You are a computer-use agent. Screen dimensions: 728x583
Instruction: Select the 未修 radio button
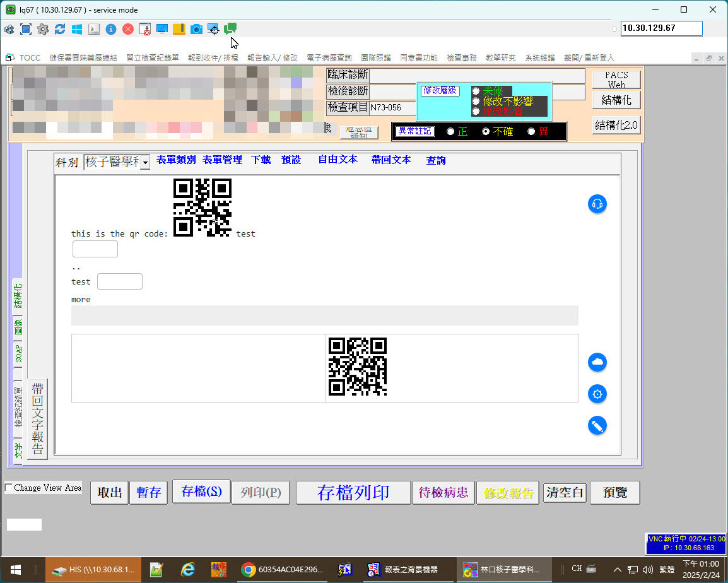point(476,91)
